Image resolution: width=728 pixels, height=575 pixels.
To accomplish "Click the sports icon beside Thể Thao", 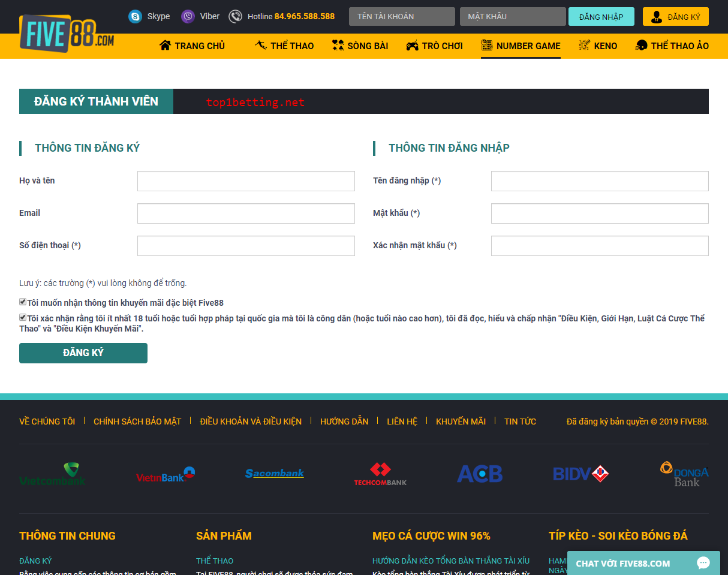I will pos(260,46).
